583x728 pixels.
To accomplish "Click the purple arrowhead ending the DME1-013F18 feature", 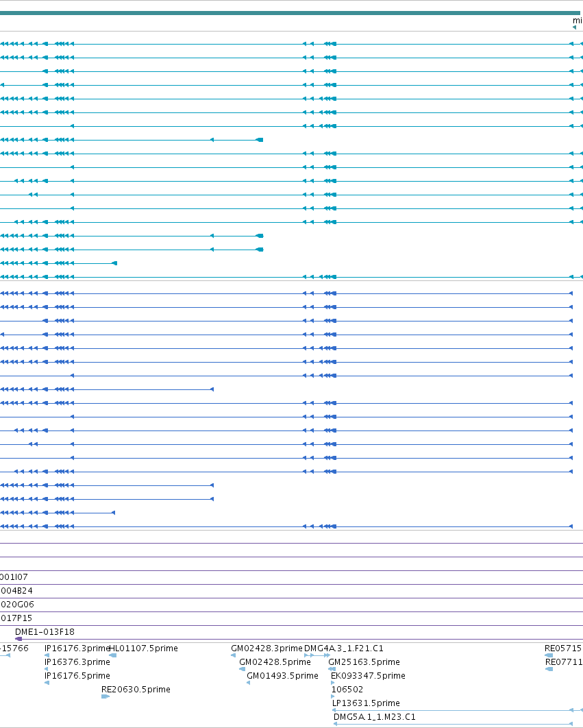I will coord(18,640).
